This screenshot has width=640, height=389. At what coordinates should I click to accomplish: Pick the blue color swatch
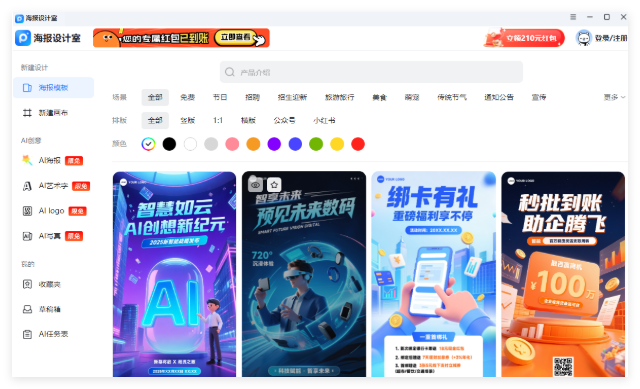click(295, 144)
